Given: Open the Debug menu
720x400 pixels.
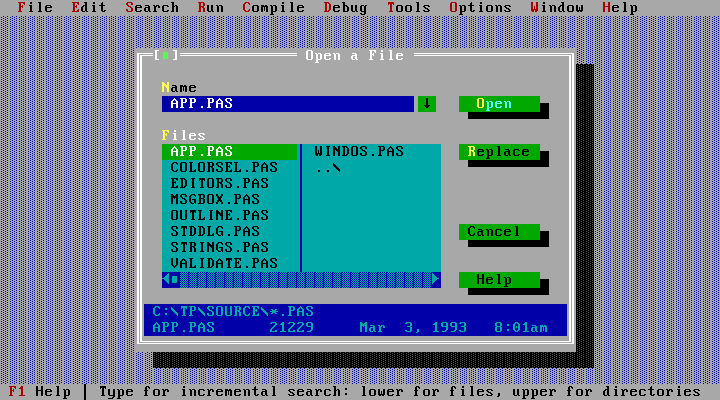Looking at the screenshot, I should coord(345,8).
